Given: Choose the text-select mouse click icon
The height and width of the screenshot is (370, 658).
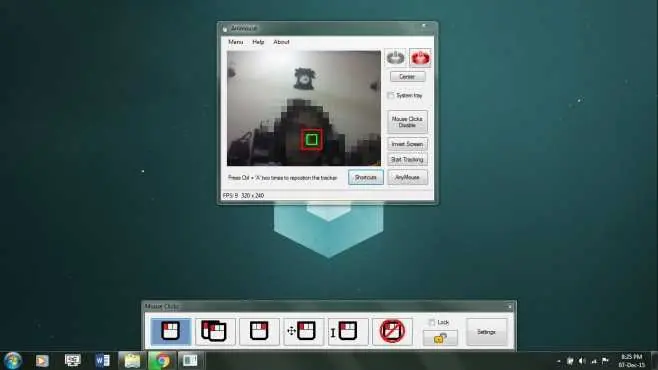Looking at the screenshot, I should [x=348, y=331].
